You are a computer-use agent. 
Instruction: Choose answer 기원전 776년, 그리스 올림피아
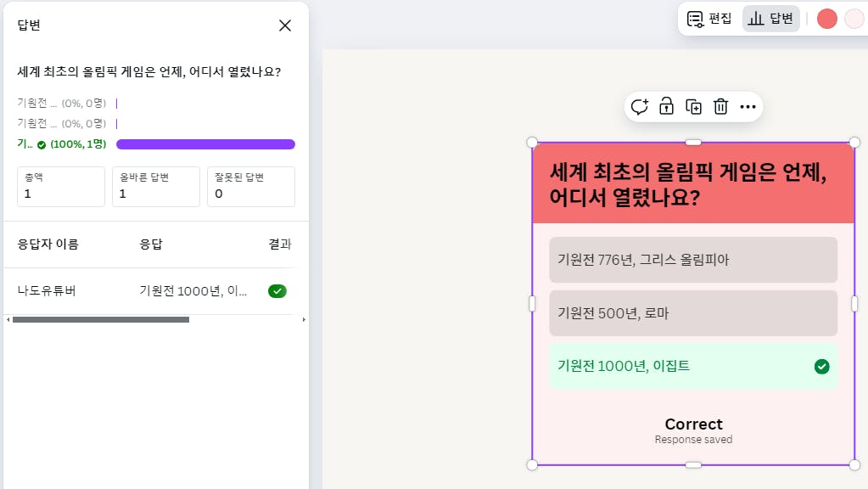[x=692, y=260]
